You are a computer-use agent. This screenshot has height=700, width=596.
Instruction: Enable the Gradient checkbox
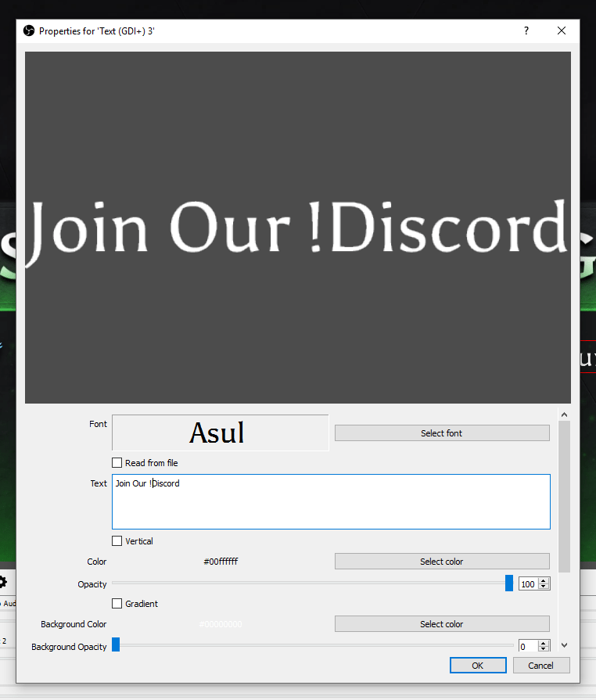[x=117, y=604]
